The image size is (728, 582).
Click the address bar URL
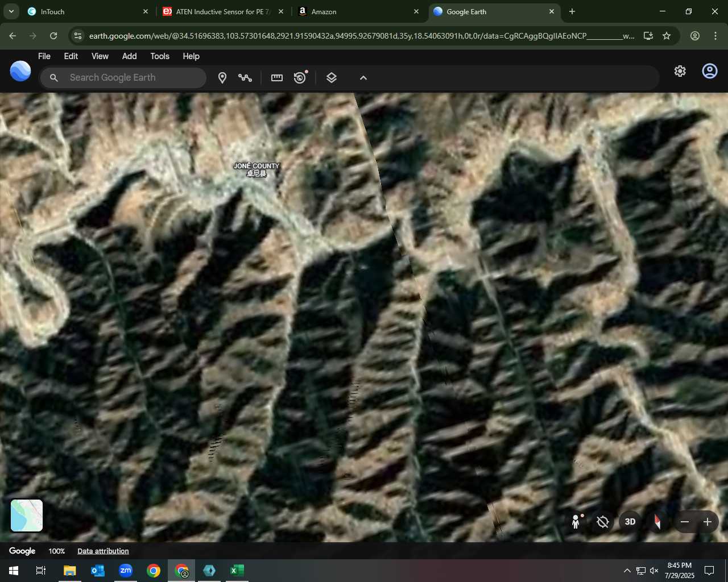(362, 36)
